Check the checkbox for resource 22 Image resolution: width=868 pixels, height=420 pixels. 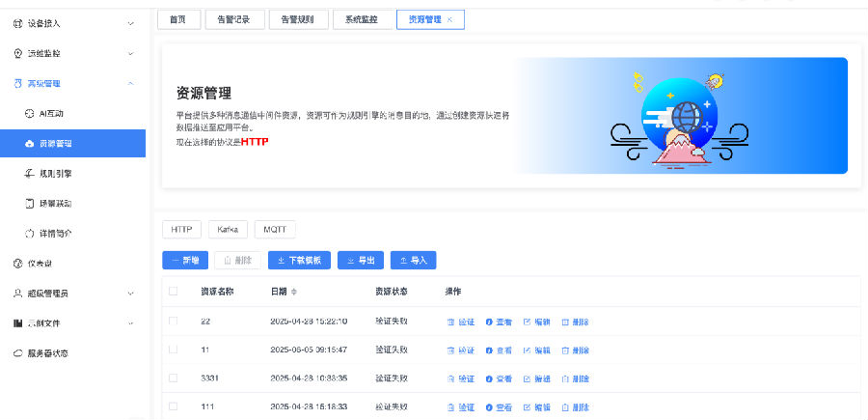[x=174, y=321]
